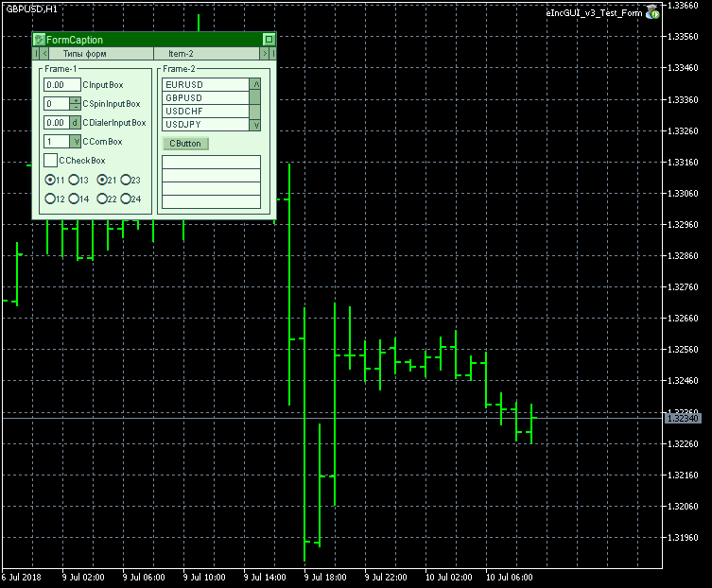Click the symbol list scroll-up arrow
712x588 pixels.
point(255,84)
